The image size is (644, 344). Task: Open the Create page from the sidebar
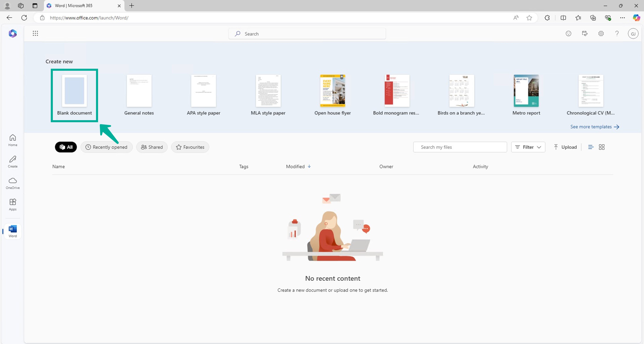coord(12,161)
